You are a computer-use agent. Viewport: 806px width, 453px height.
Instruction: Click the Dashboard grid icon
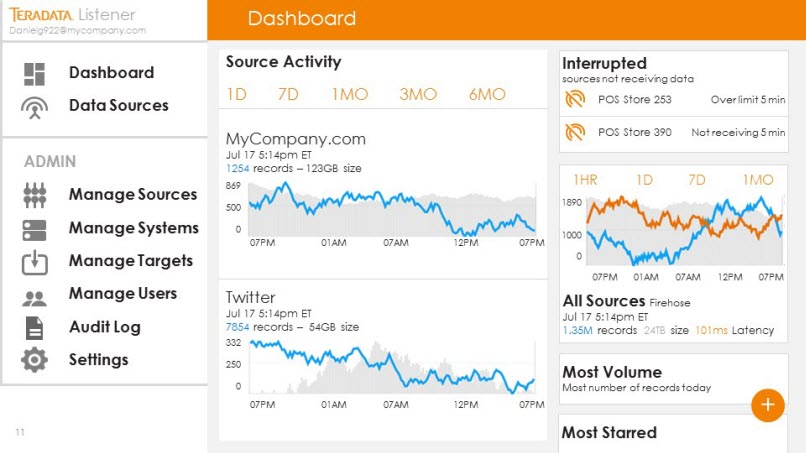[x=35, y=73]
